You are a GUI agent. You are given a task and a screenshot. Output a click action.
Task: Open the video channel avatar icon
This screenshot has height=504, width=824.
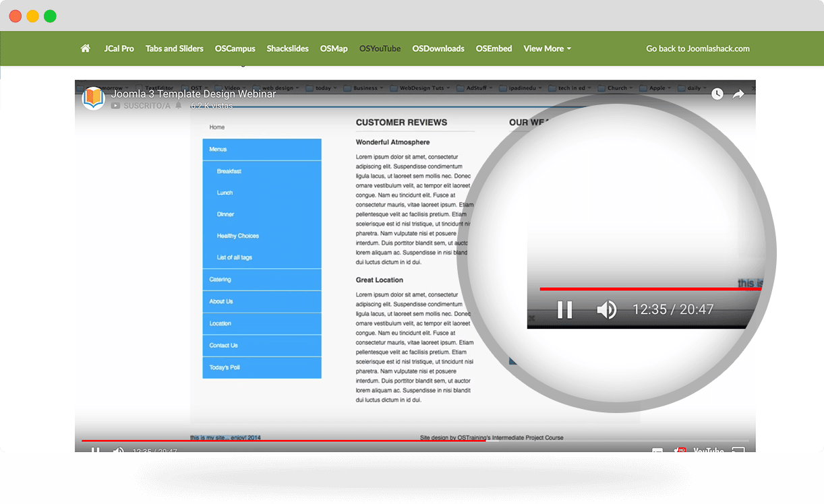click(93, 98)
